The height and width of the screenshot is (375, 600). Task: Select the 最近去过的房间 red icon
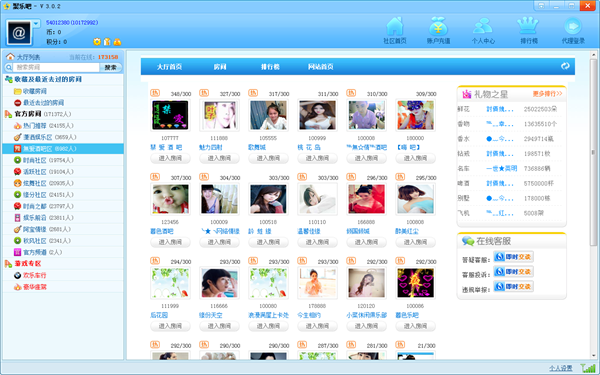pos(18,103)
